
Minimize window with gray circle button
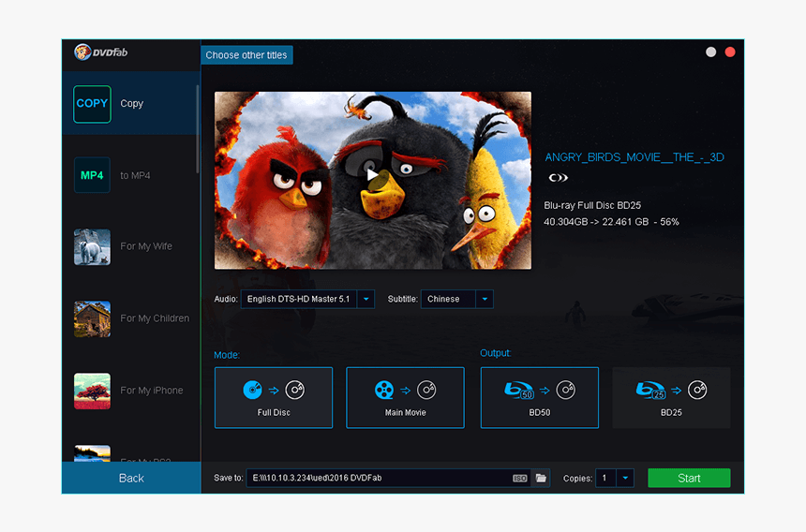coord(711,52)
